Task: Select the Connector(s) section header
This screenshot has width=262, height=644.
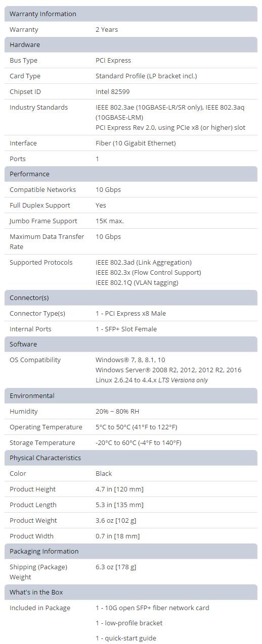Action: coord(131,298)
